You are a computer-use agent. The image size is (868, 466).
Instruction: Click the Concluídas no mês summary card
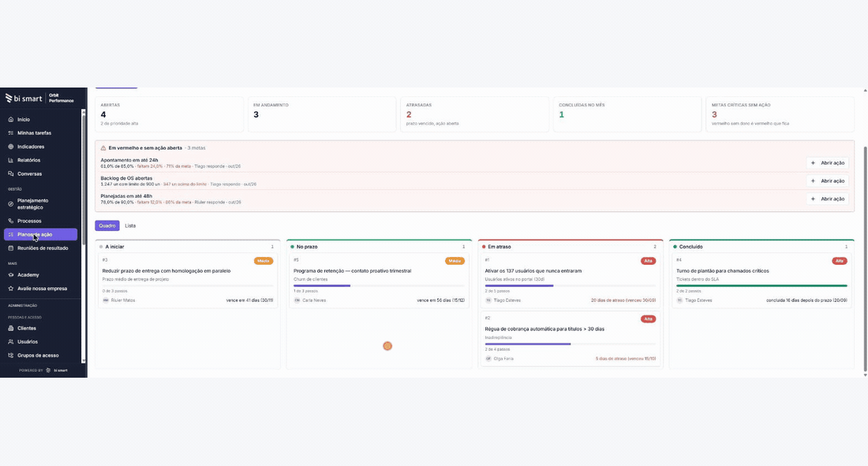tap(627, 114)
